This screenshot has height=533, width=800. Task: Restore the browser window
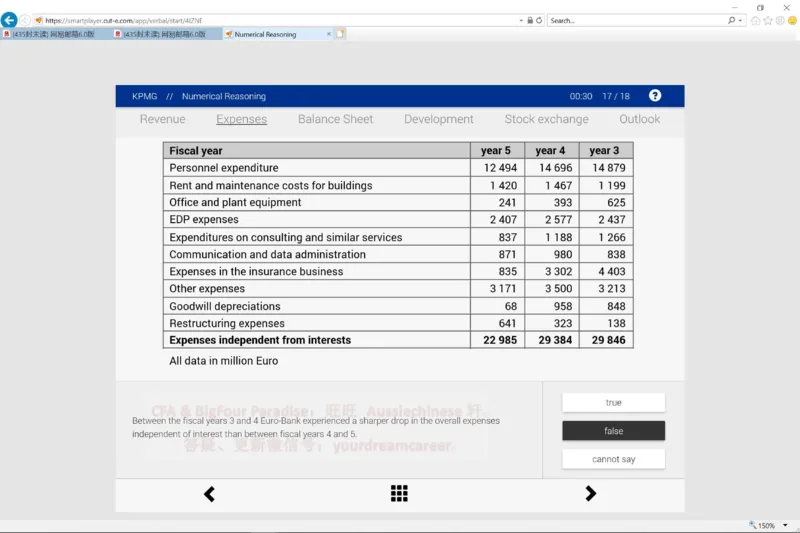pyautogui.click(x=760, y=8)
